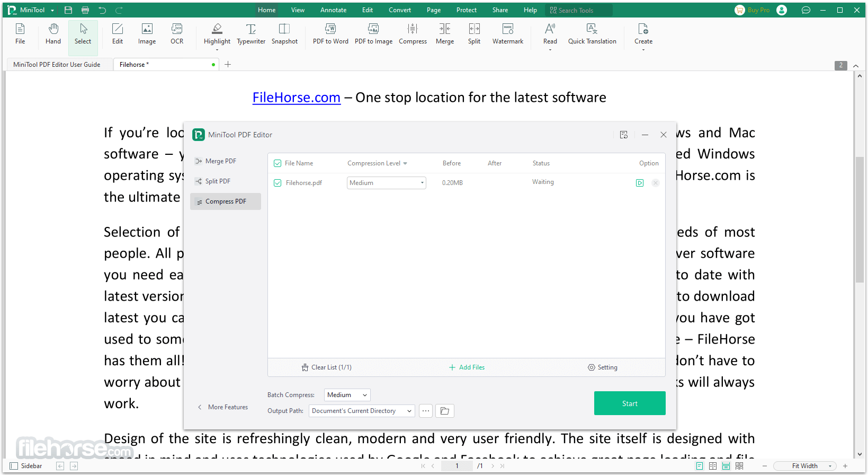
Task: Enable continuous scrolling view
Action: coord(726,466)
